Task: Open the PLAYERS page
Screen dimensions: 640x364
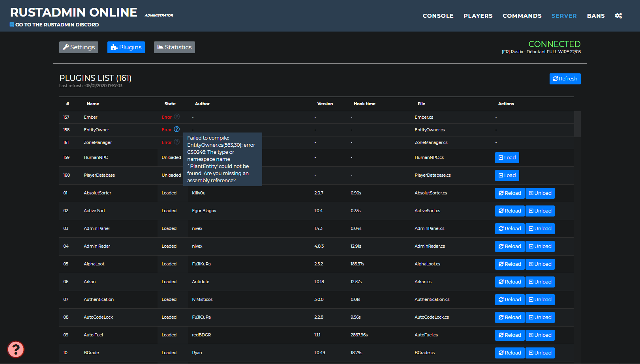Action: pyautogui.click(x=478, y=16)
